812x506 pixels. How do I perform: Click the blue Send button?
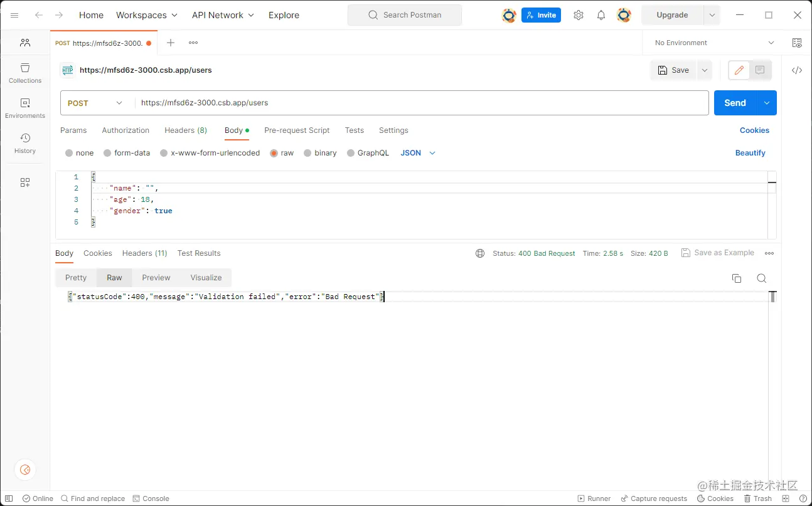pyautogui.click(x=735, y=103)
